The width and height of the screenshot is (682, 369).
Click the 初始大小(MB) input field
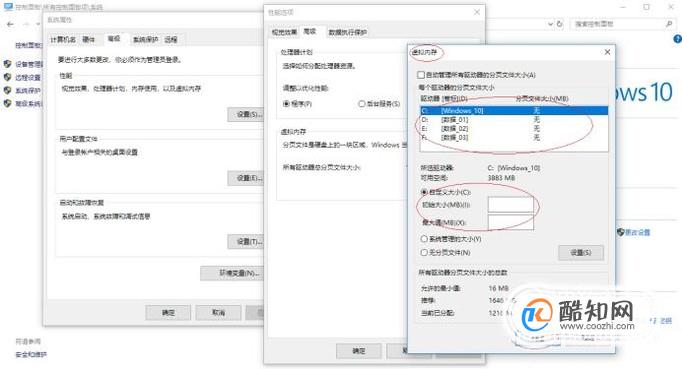511,205
